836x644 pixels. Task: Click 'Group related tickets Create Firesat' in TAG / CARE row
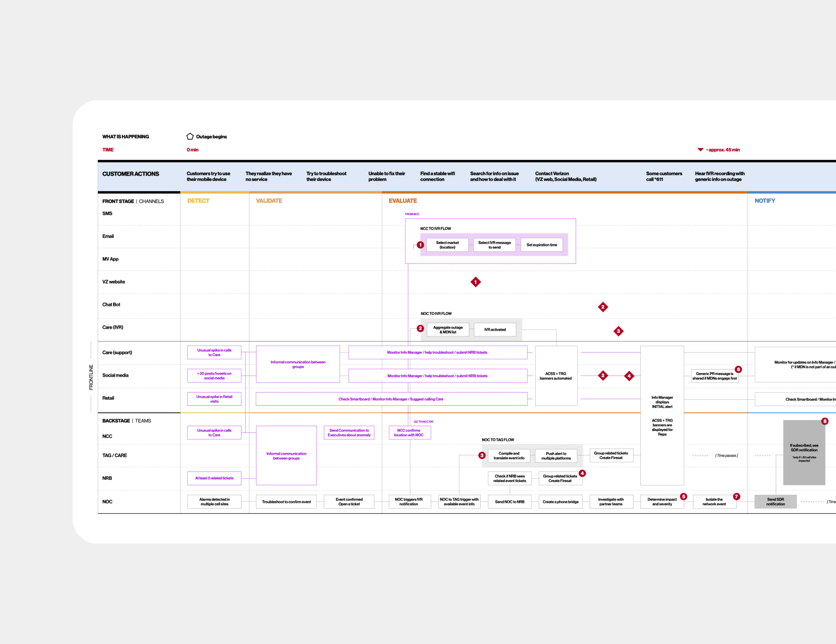point(611,455)
